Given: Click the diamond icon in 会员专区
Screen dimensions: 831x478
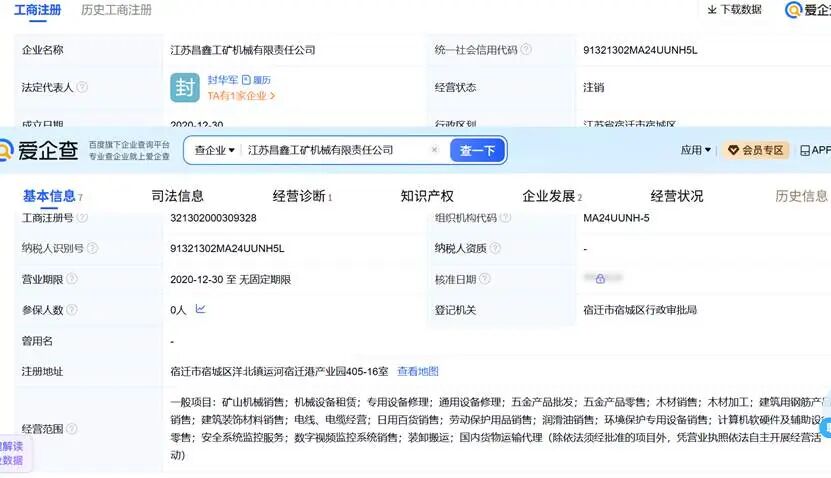Looking at the screenshot, I should [x=733, y=151].
